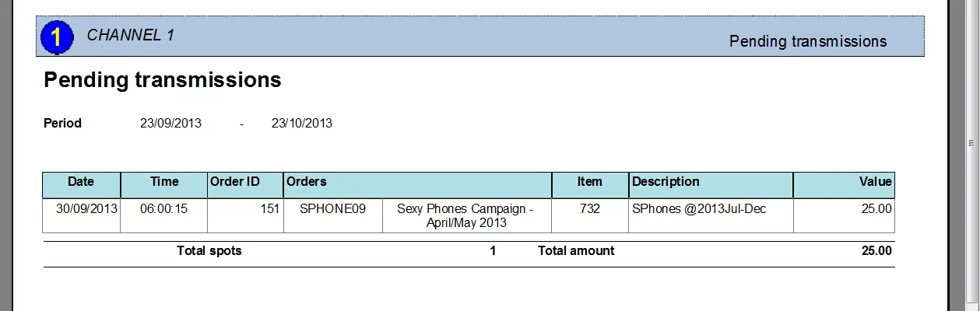Click the Item column header
The width and height of the screenshot is (980, 311).
pyautogui.click(x=589, y=182)
